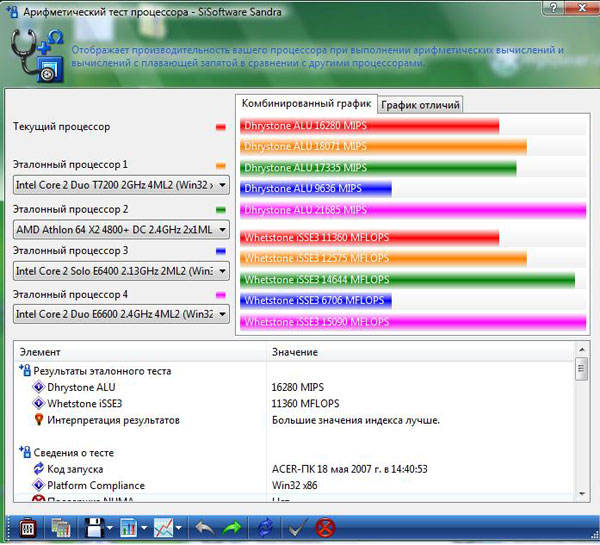Image resolution: width=600 pixels, height=545 pixels.
Task: Click the red Whetstone iSSE3 11360 MFLOPS bar
Action: (x=370, y=238)
